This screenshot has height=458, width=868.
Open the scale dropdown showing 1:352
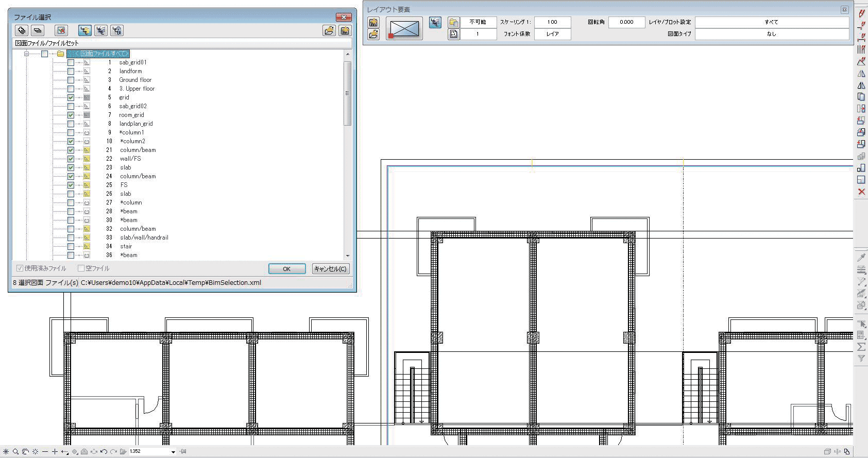tap(173, 452)
